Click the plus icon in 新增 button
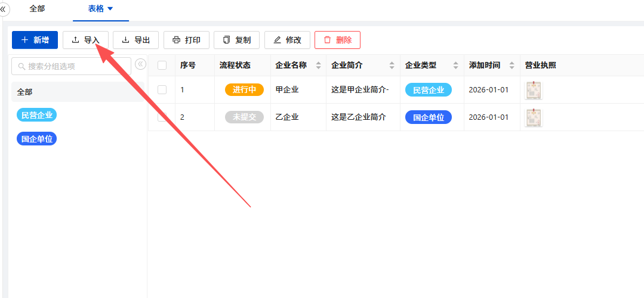The height and width of the screenshot is (298, 644). point(24,40)
